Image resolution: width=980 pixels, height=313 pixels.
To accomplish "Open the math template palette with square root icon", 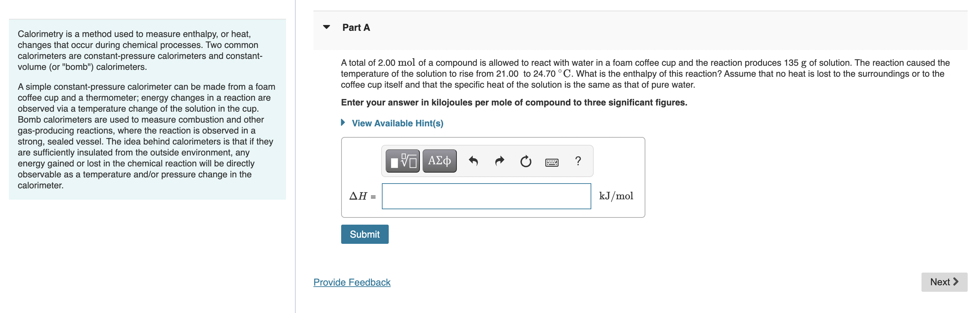I will pyautogui.click(x=402, y=161).
